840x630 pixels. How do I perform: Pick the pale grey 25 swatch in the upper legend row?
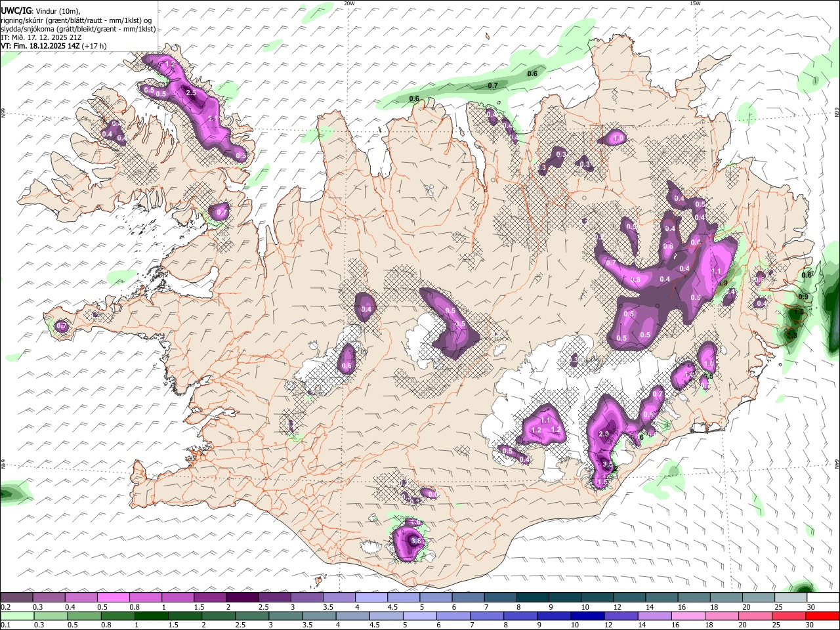789,598
